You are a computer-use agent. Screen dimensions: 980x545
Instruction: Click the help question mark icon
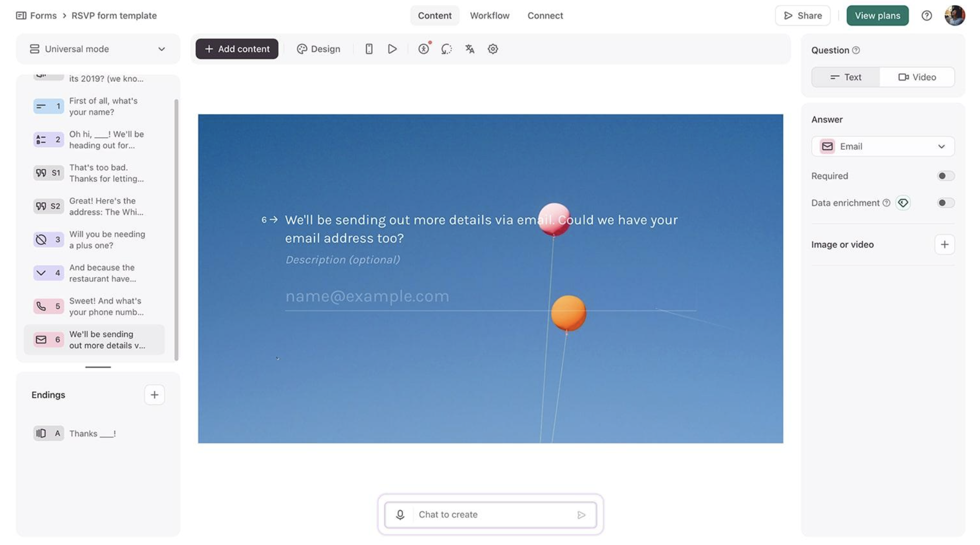click(x=926, y=15)
